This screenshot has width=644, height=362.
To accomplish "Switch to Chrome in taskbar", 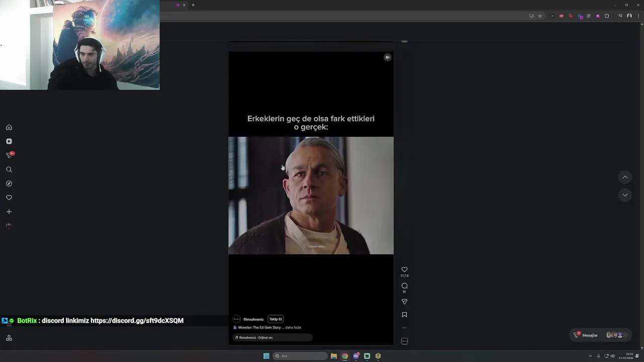I will coord(345,356).
